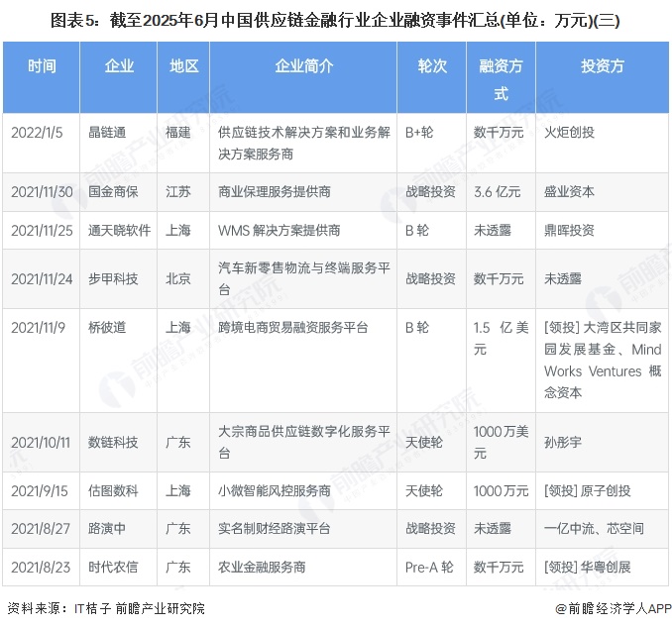Click the @前瞻经济学人APP credit
672x629 pixels.
(614, 608)
